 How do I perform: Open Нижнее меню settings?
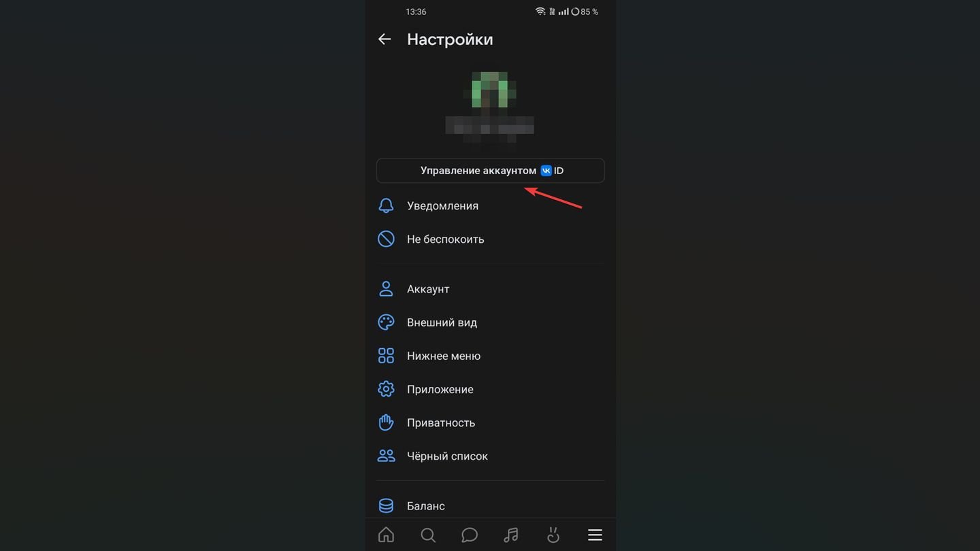pyautogui.click(x=490, y=355)
